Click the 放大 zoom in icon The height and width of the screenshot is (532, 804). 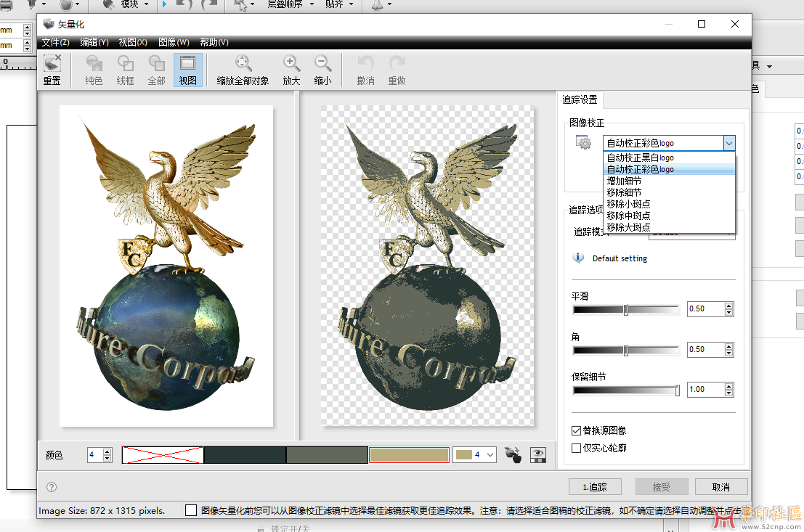pos(291,65)
